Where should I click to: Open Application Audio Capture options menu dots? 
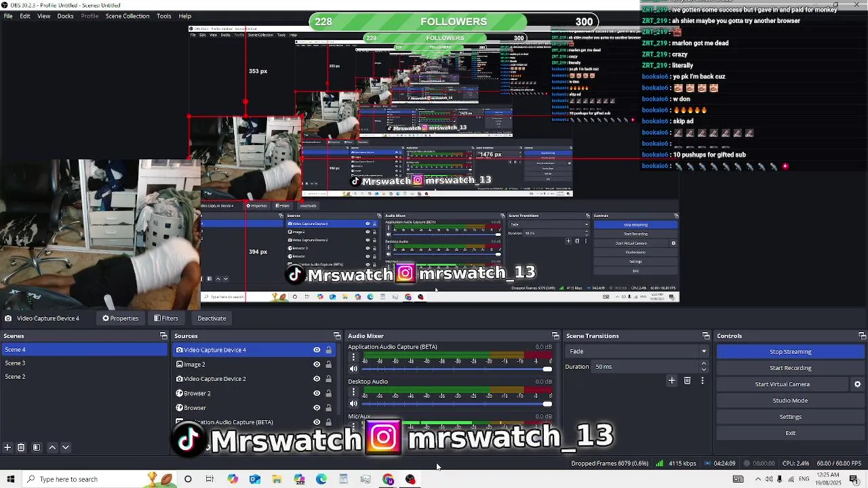tap(353, 357)
